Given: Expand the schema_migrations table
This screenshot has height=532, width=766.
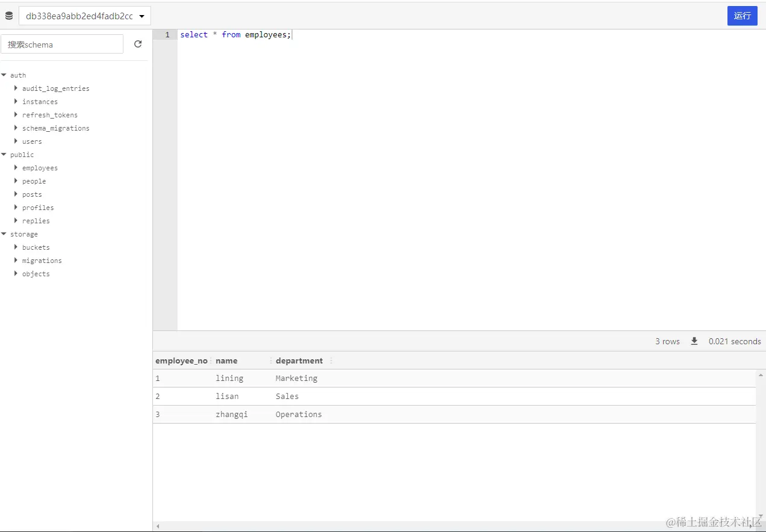Looking at the screenshot, I should tap(16, 128).
